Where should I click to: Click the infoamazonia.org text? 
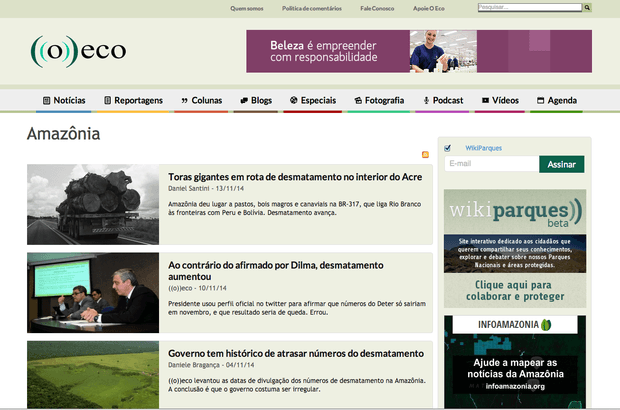(515, 386)
